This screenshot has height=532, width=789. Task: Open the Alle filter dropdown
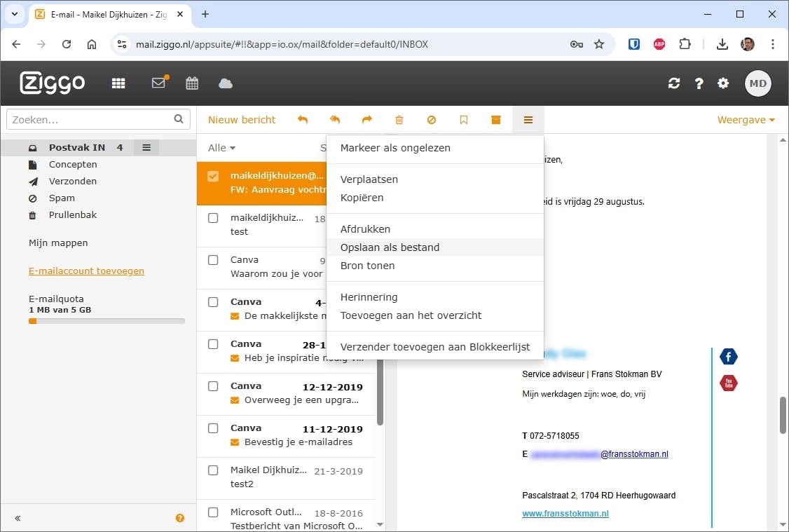point(221,147)
